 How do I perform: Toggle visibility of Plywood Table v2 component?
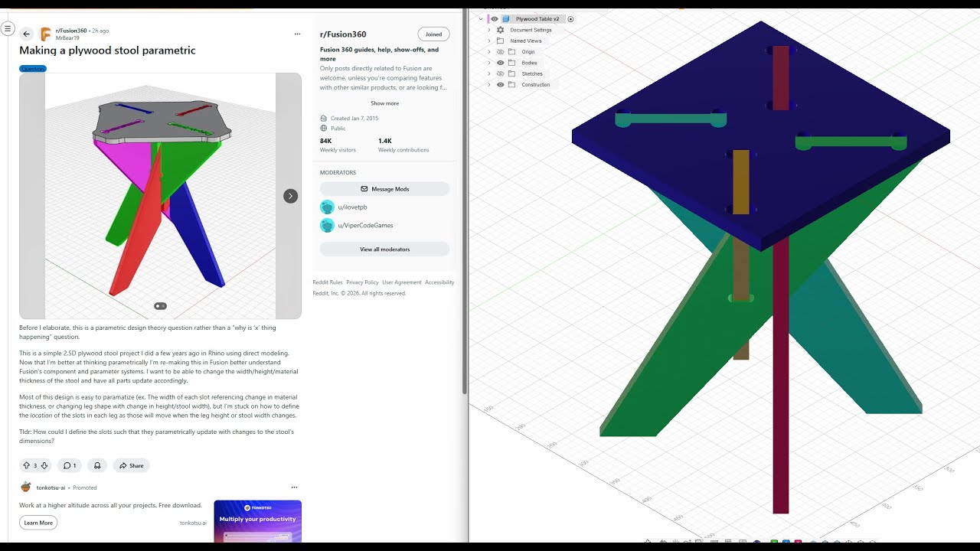point(495,19)
